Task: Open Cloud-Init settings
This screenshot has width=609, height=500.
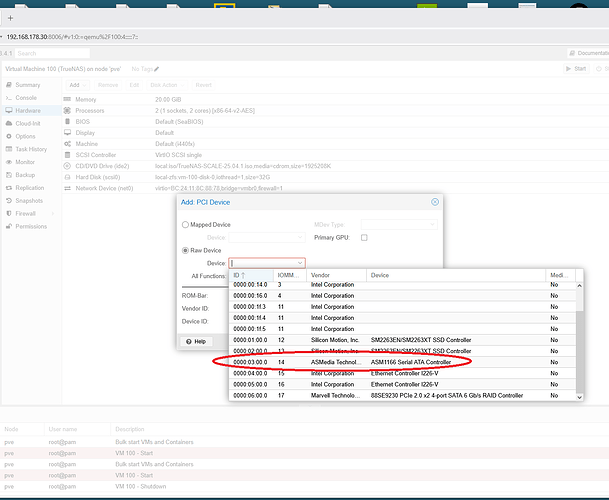Action: click(x=27, y=123)
